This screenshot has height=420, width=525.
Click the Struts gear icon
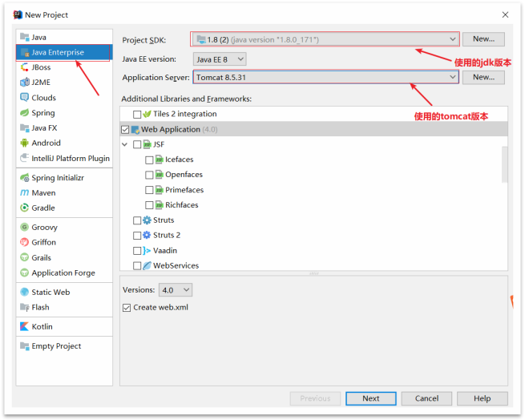[147, 220]
